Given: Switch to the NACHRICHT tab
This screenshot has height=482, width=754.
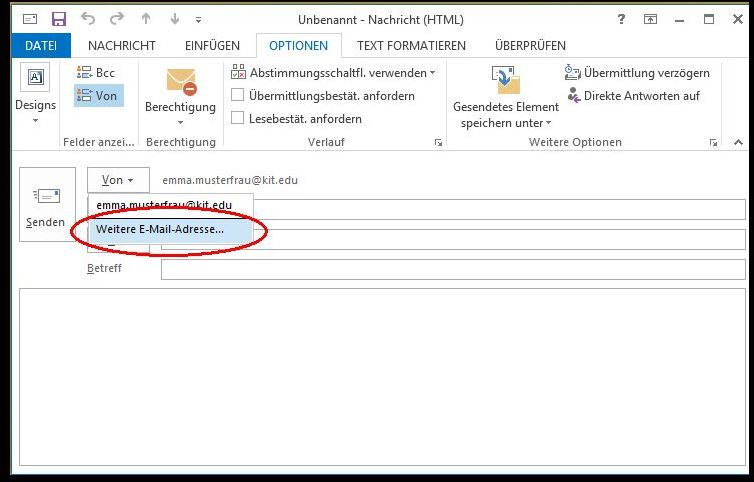Looking at the screenshot, I should [121, 46].
